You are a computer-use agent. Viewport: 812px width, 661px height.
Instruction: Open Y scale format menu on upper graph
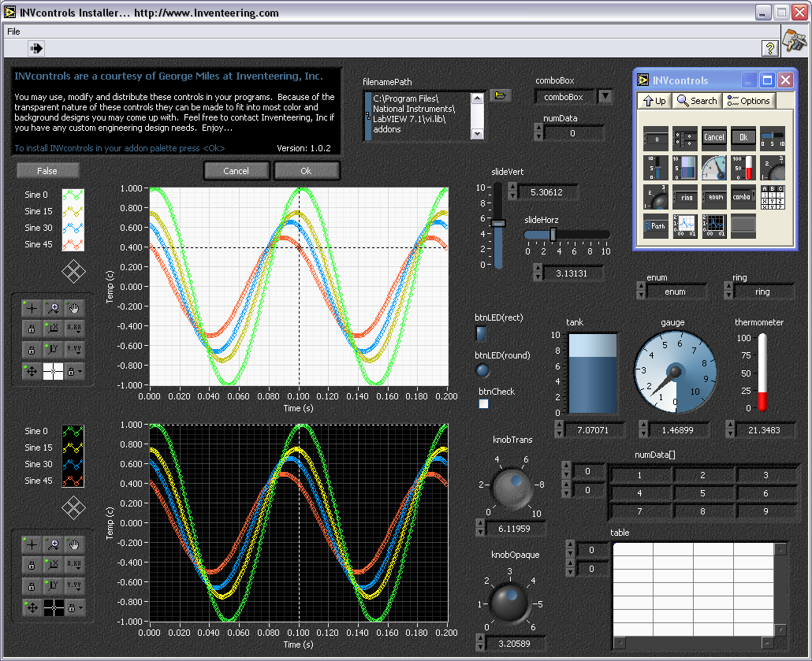pyautogui.click(x=74, y=349)
